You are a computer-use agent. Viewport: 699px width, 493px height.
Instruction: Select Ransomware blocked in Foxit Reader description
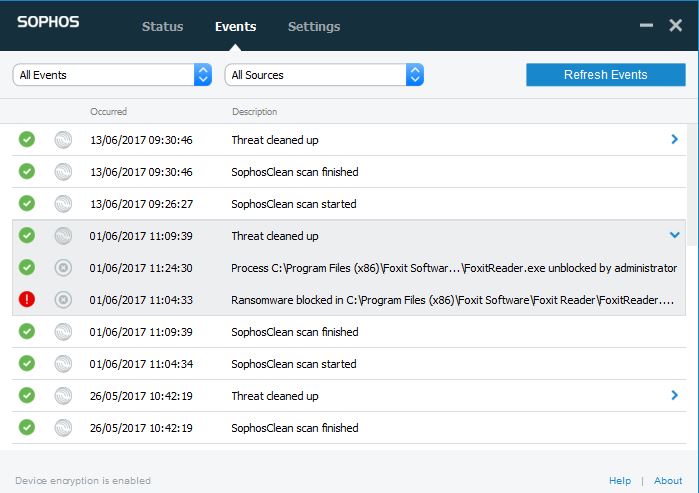452,300
